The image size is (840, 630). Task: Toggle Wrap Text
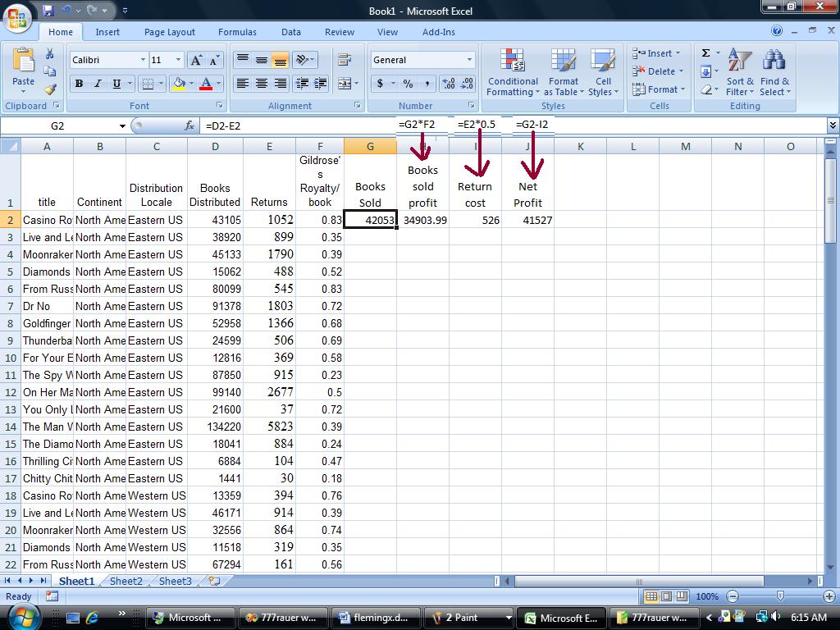(x=345, y=60)
